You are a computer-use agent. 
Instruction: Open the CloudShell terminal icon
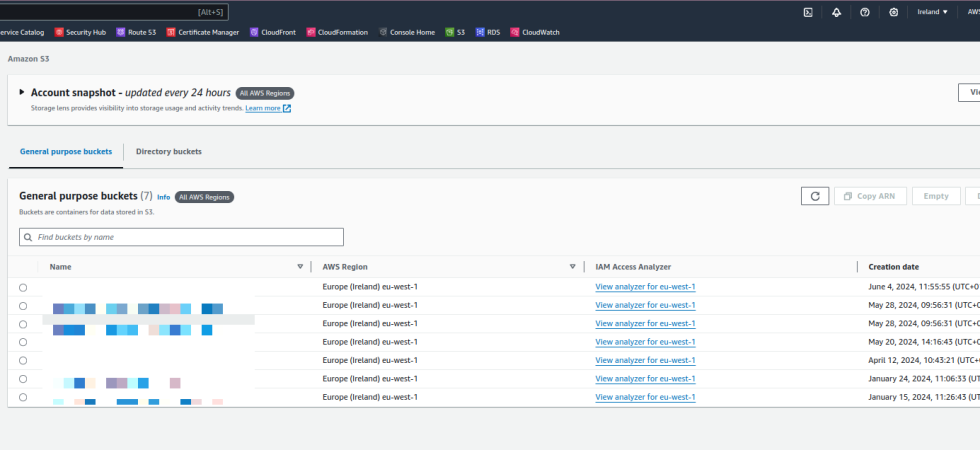[x=808, y=12]
